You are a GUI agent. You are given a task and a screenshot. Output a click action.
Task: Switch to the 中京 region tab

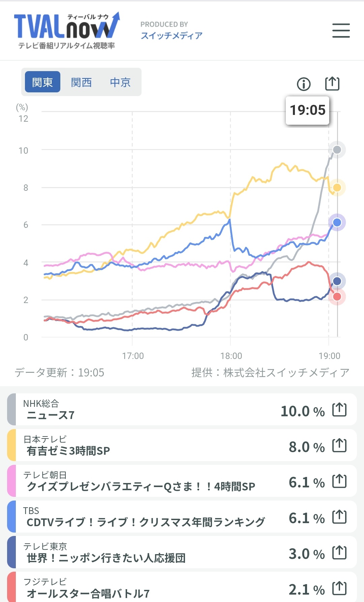pyautogui.click(x=120, y=82)
